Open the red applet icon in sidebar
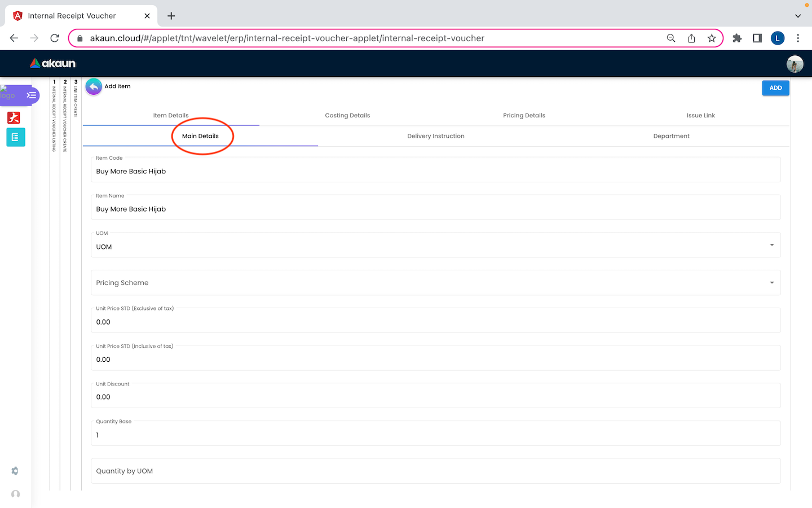 click(x=14, y=117)
